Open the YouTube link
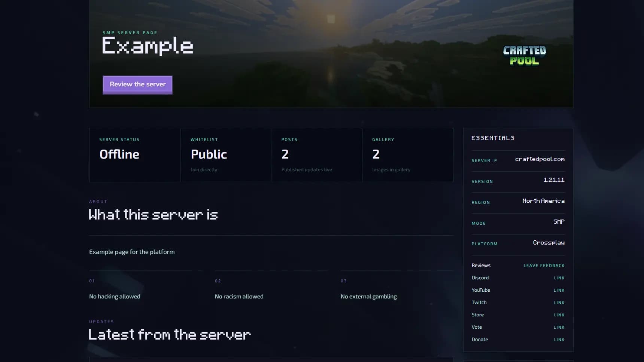This screenshot has height=362, width=644. [x=559, y=290]
